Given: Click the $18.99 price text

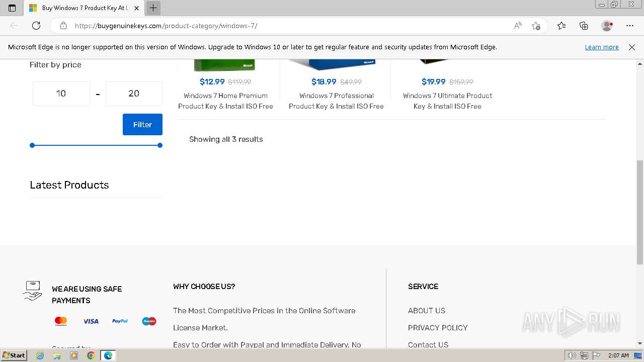Looking at the screenshot, I should click(x=324, y=81).
